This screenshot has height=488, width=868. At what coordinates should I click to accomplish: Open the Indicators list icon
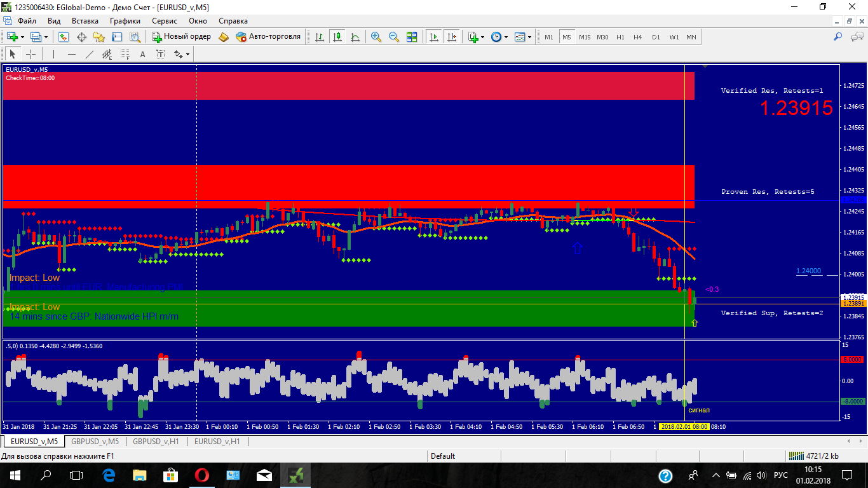[x=473, y=37]
